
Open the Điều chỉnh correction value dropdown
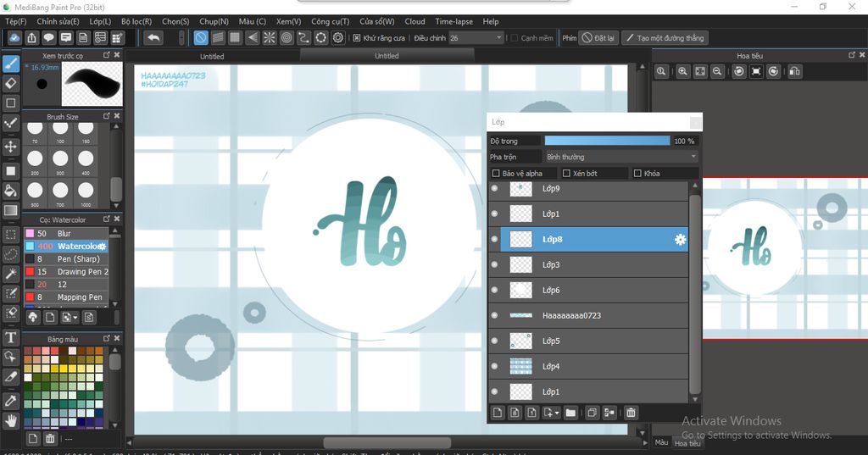pos(476,37)
